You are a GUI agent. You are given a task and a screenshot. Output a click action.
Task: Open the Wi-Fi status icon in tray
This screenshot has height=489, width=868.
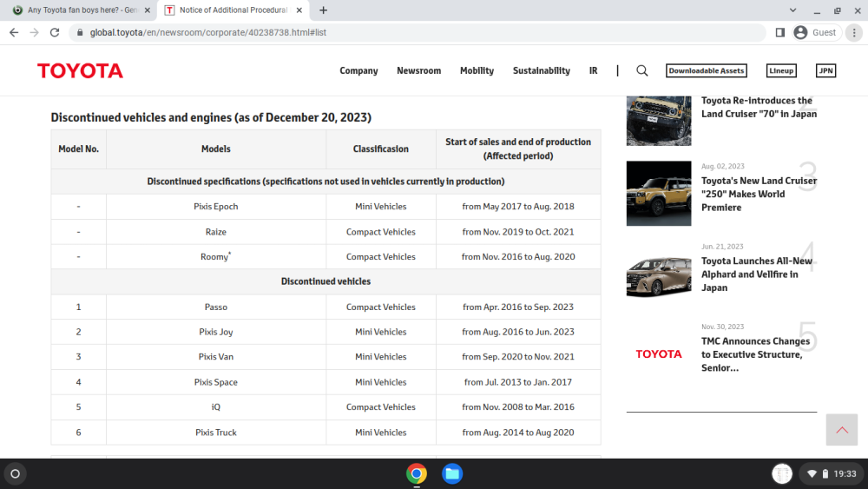812,473
